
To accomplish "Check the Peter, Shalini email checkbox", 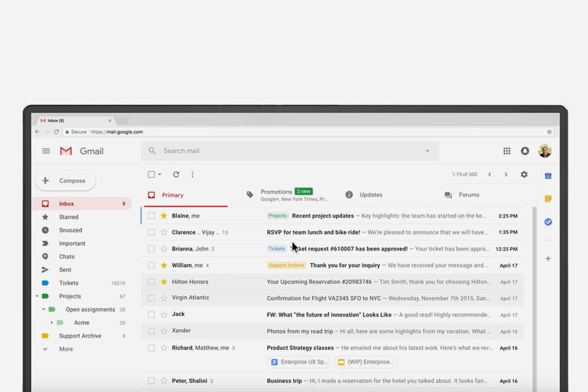I will click(x=151, y=381).
